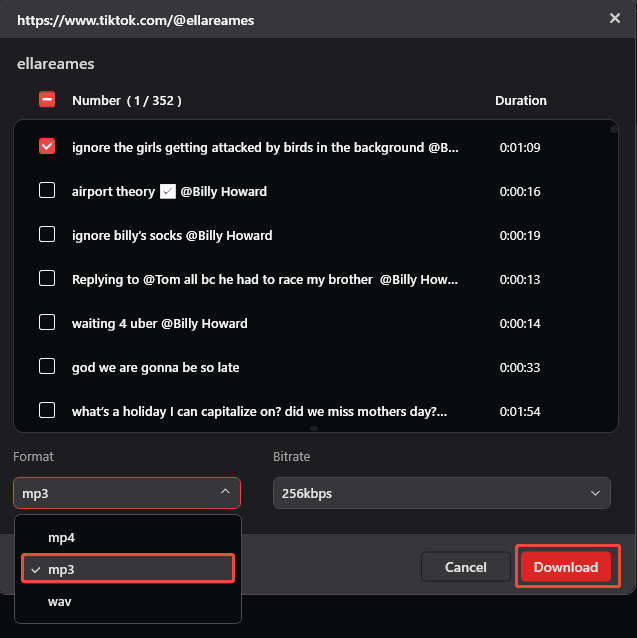Click the title 'ignore the girls getting attacked by birds'
637x638 pixels.
point(265,147)
